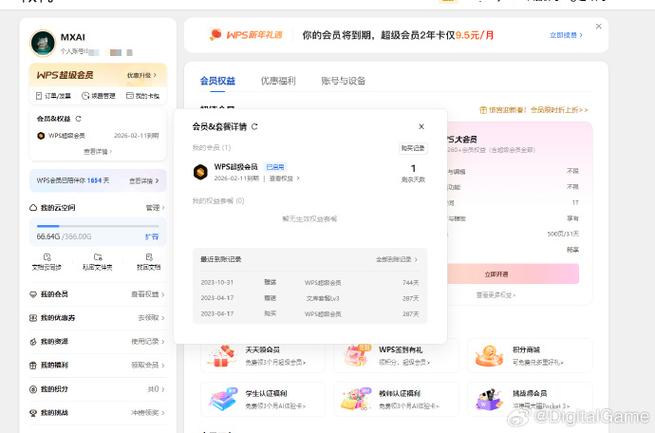Click the holiday 会员限时折上折 promo link
655x433 pixels.
point(533,110)
